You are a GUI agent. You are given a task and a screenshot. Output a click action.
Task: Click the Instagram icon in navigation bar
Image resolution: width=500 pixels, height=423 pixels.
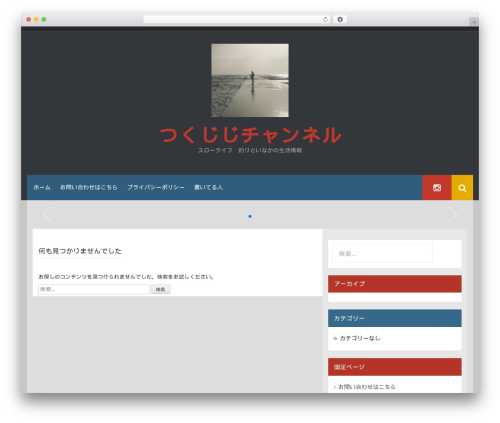point(437,188)
